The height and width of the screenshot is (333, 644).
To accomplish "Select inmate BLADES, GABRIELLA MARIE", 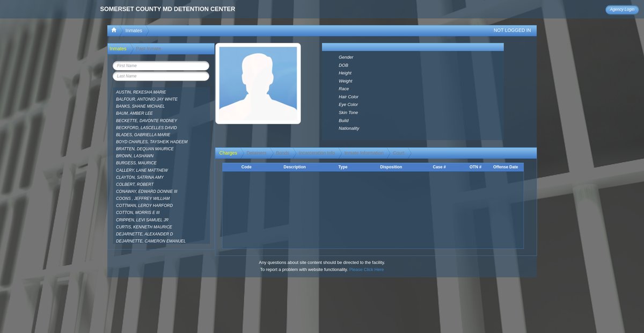I will (143, 135).
